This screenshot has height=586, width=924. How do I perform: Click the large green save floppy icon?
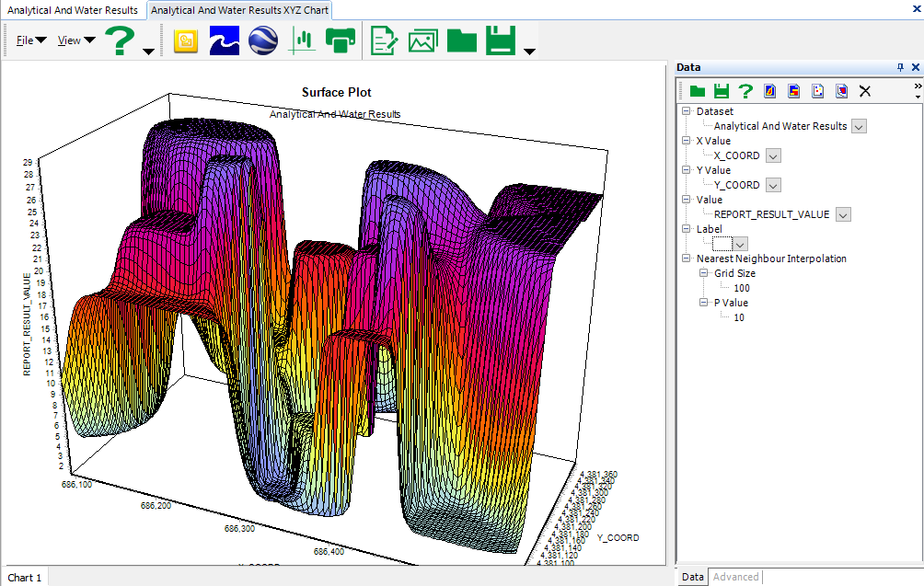point(500,40)
